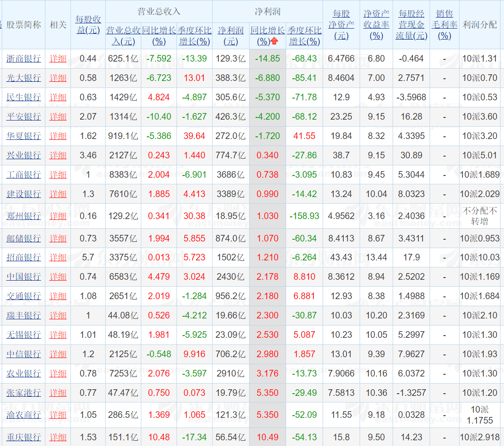Screen dimensions: 504x446
Task: Sort by 每股经营现金流量(元) header
Action: pyautogui.click(x=411, y=25)
